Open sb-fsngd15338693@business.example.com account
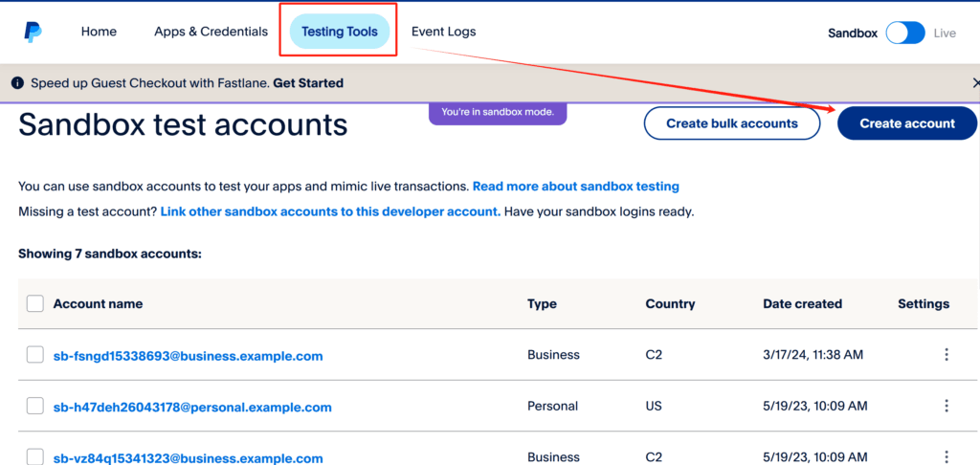This screenshot has width=980, height=465. 189,356
